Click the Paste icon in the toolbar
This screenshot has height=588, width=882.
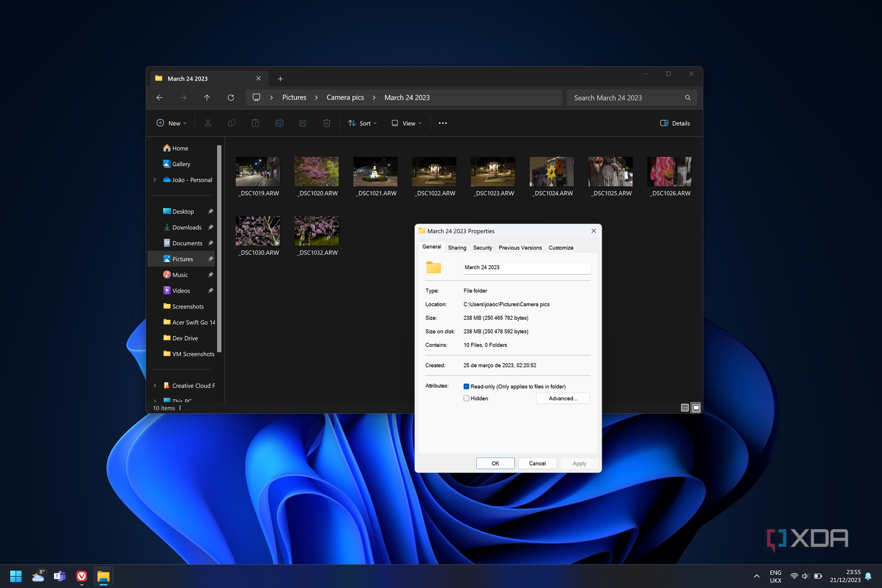pos(255,123)
